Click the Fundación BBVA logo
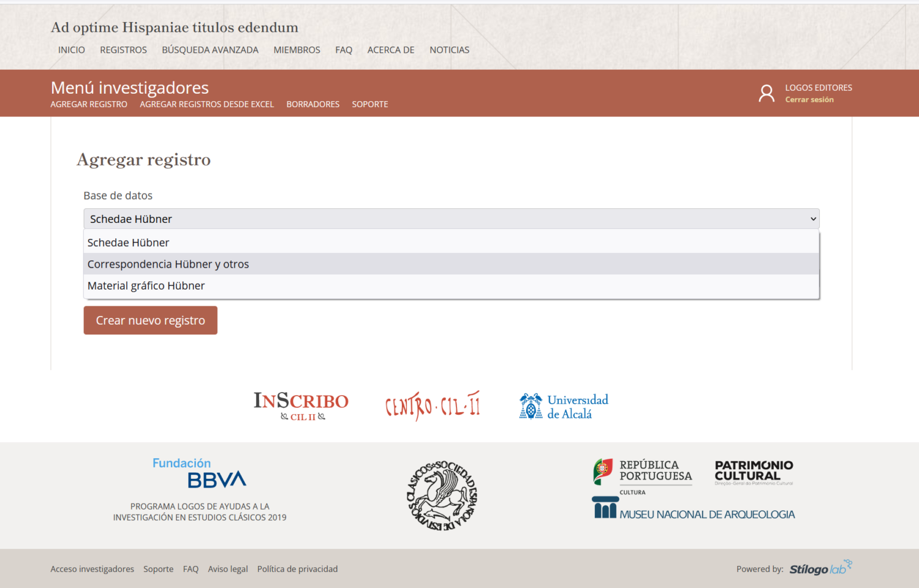919x588 pixels. pyautogui.click(x=199, y=472)
